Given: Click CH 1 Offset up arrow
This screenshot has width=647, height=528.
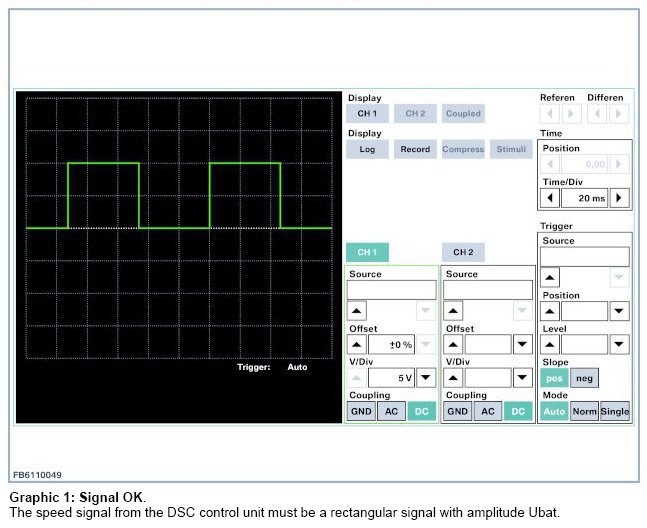Looking at the screenshot, I should coord(357,345).
